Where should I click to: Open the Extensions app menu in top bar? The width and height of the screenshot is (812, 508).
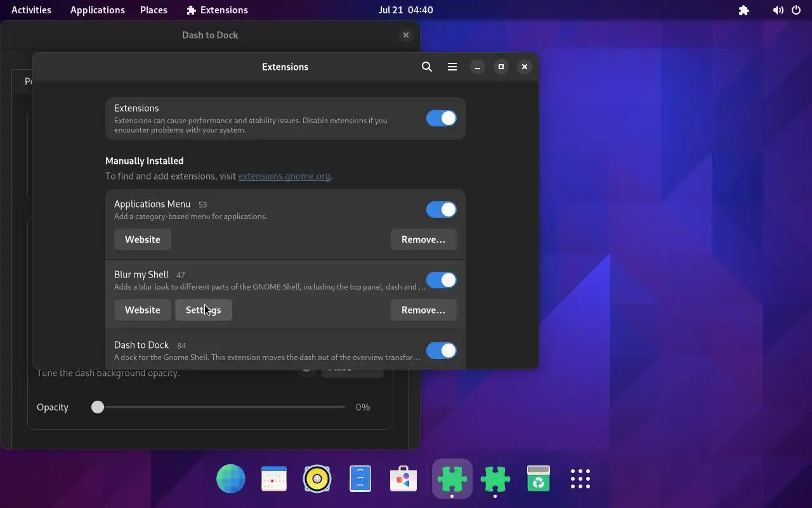click(x=217, y=10)
